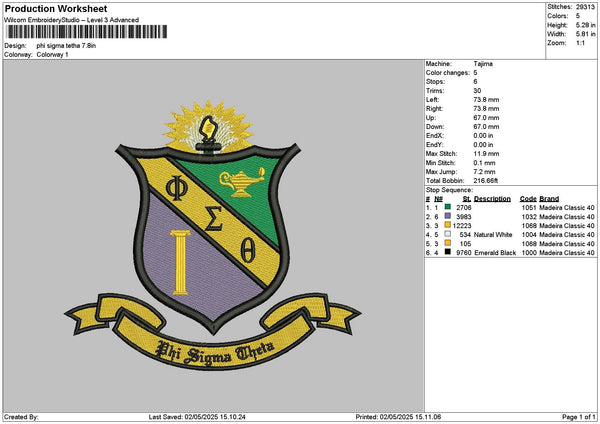Viewport: 600px width, 424px height.
Task: Click the 'Page 1 of 1' footer text
Action: [x=579, y=417]
